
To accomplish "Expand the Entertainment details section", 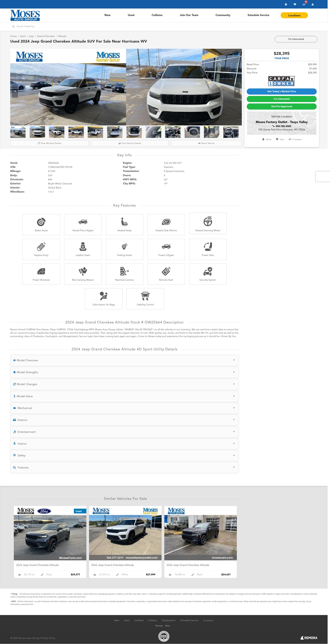I will tap(124, 432).
